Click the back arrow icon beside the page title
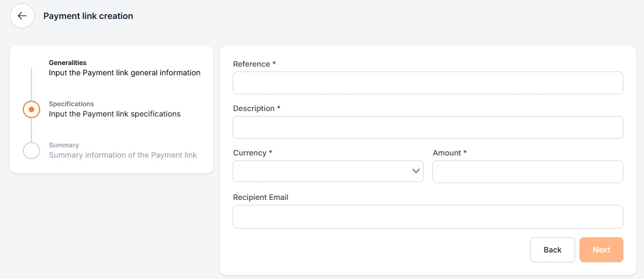The width and height of the screenshot is (644, 279). pyautogui.click(x=22, y=16)
